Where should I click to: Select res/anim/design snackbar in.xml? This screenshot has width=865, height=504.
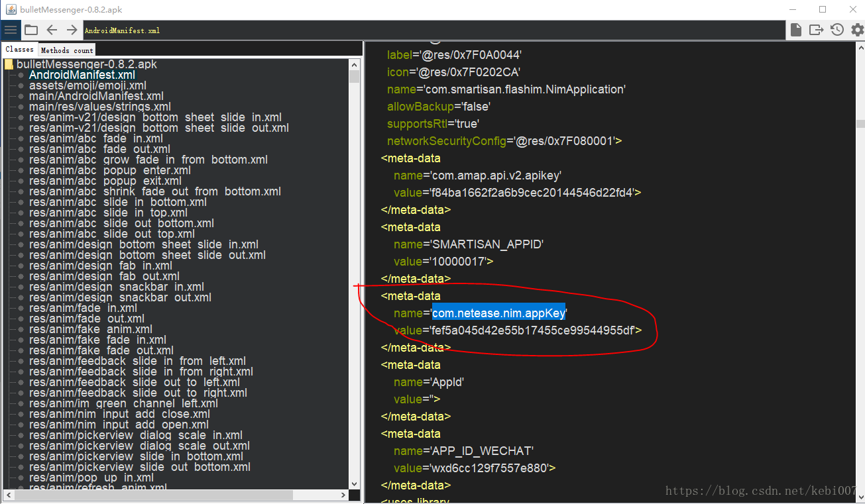[x=117, y=287]
